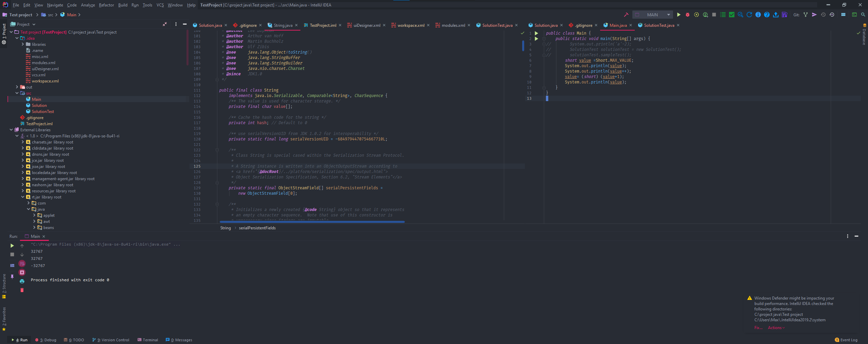Run MAIN with the green play toolbar button
The image size is (868, 344).
coord(679,15)
